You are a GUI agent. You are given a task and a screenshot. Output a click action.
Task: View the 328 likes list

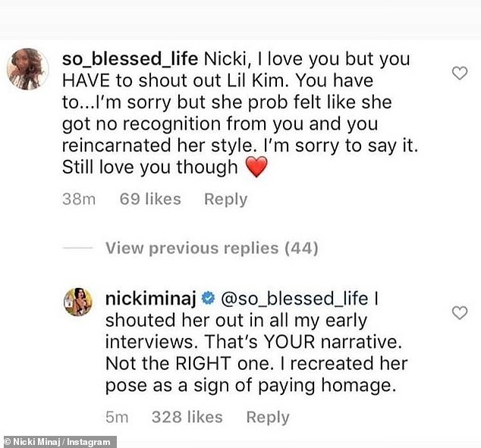187,417
